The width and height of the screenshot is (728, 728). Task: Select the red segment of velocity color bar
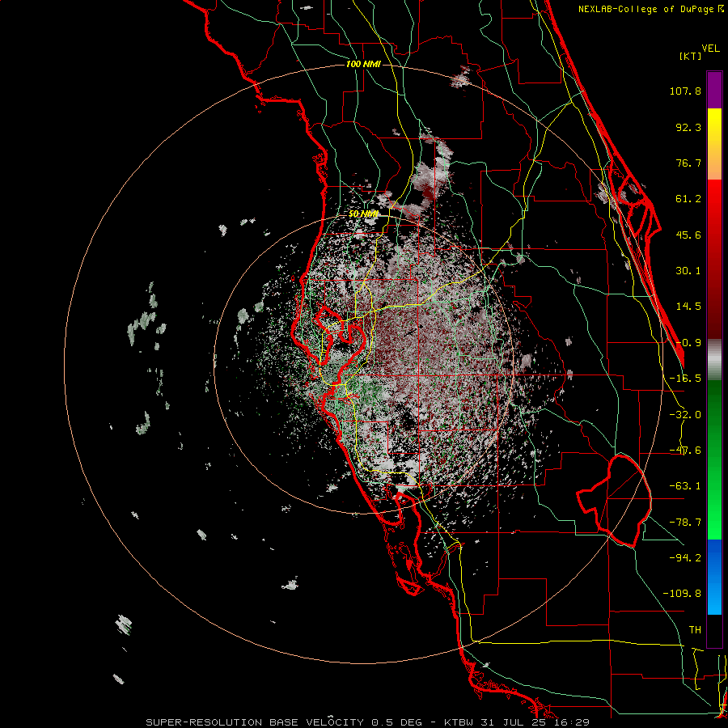pyautogui.click(x=714, y=259)
